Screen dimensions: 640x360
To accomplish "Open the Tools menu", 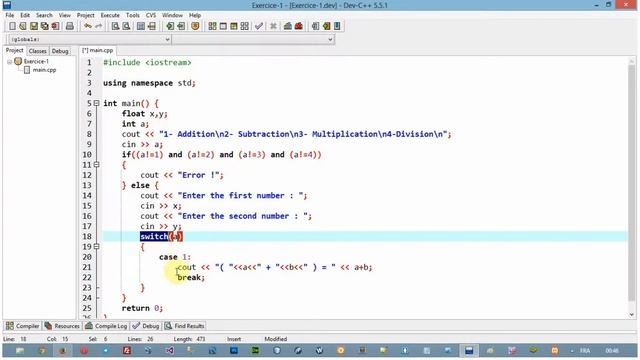I will [133, 15].
